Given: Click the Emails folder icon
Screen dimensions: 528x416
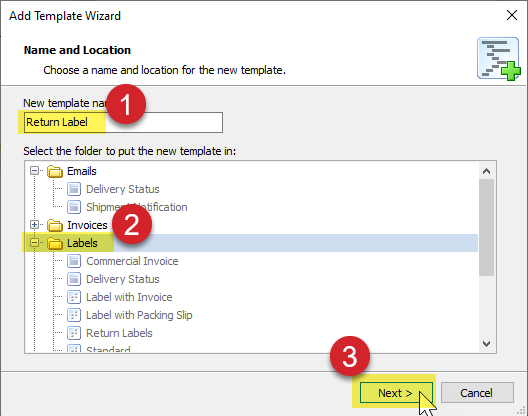Looking at the screenshot, I should click(x=55, y=171).
